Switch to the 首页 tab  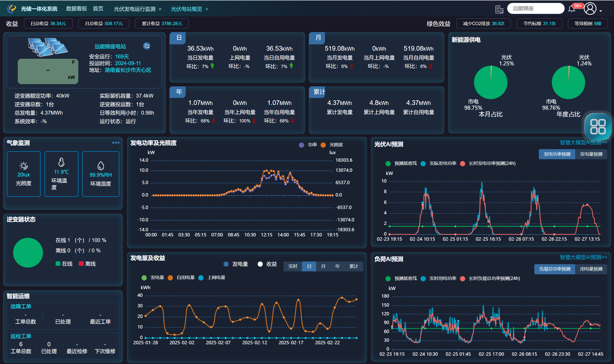(98, 9)
